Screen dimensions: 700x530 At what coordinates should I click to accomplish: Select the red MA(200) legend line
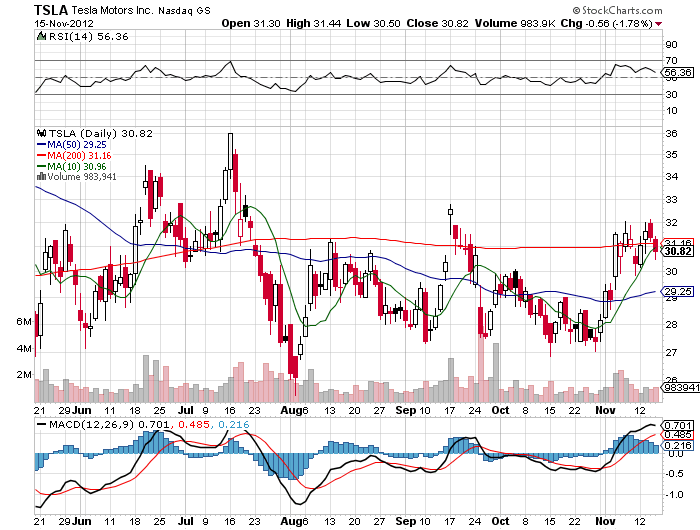(x=42, y=156)
